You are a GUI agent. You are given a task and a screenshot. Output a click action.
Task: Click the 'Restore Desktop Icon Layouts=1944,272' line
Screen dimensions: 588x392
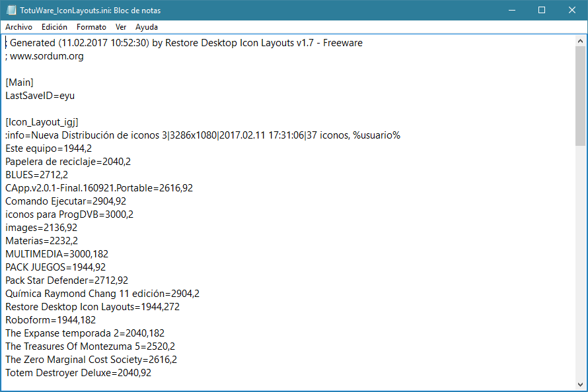click(92, 307)
